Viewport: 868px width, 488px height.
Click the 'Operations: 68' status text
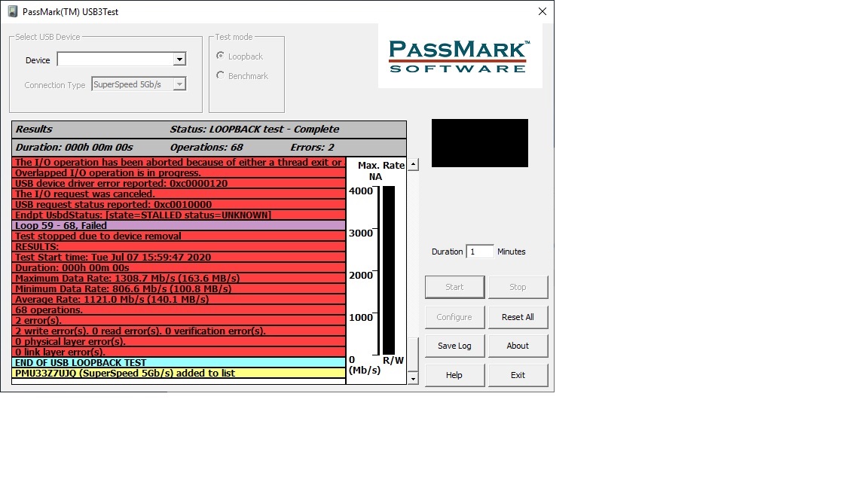(206, 147)
